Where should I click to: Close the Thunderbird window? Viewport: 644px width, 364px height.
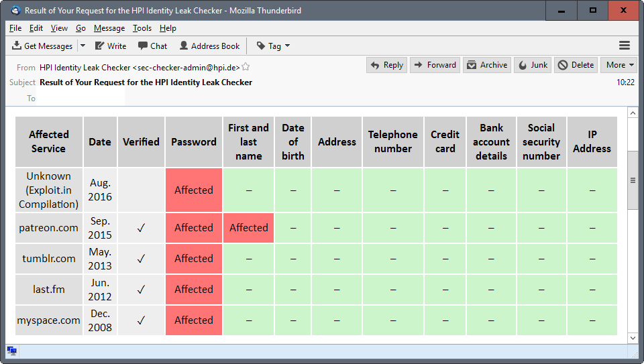click(623, 10)
